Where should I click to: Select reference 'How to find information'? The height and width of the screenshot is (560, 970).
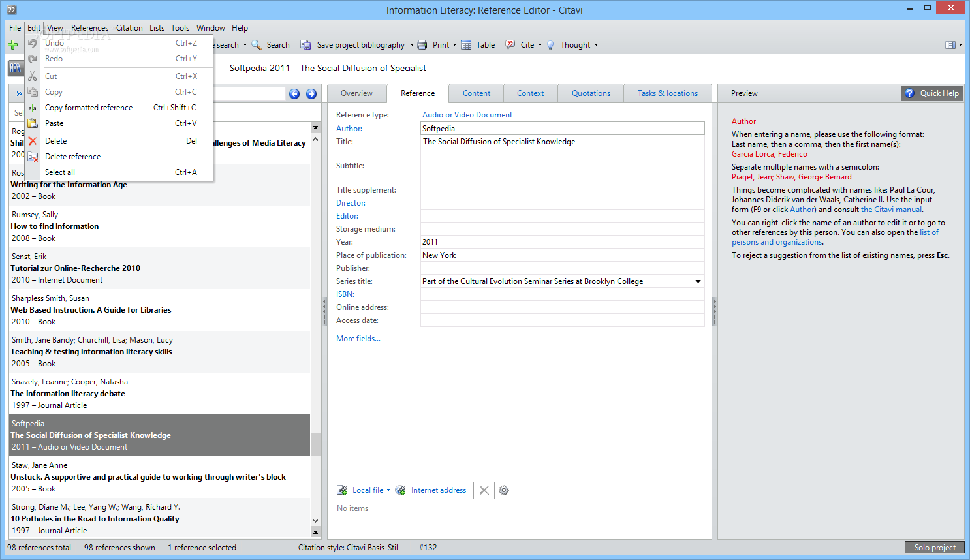coord(159,226)
